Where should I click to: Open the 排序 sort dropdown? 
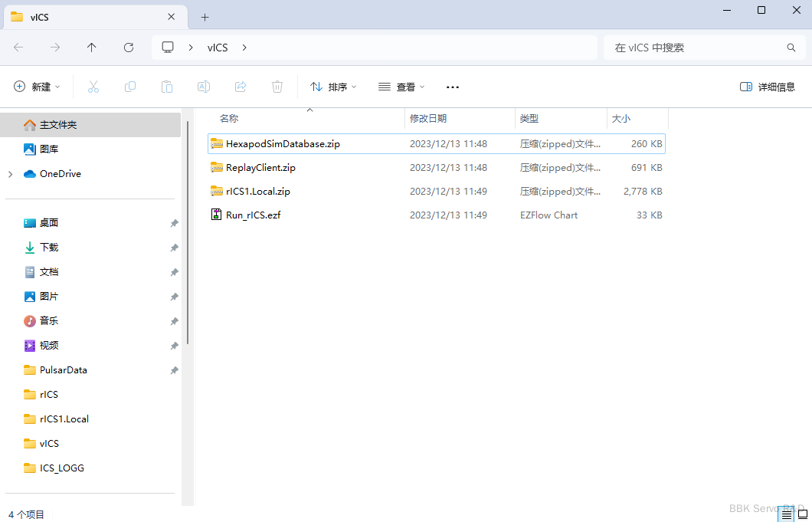333,87
